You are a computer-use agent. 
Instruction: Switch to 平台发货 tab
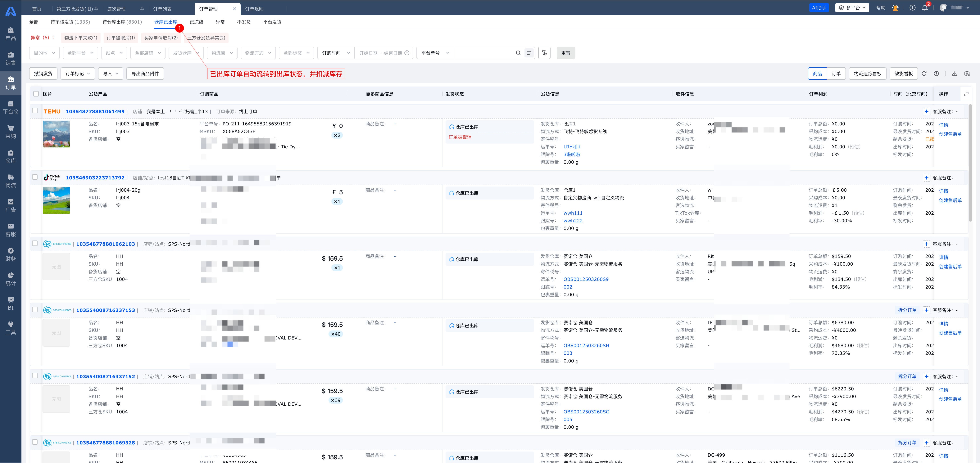(272, 22)
